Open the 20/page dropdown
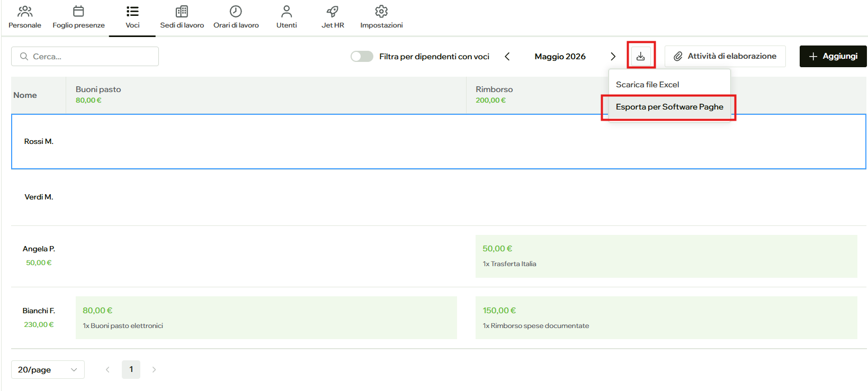868x391 pixels. (48, 370)
